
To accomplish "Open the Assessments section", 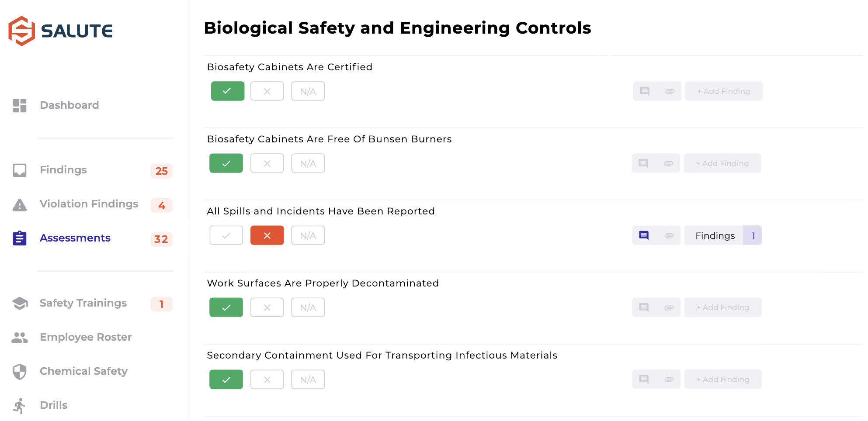I will [75, 238].
